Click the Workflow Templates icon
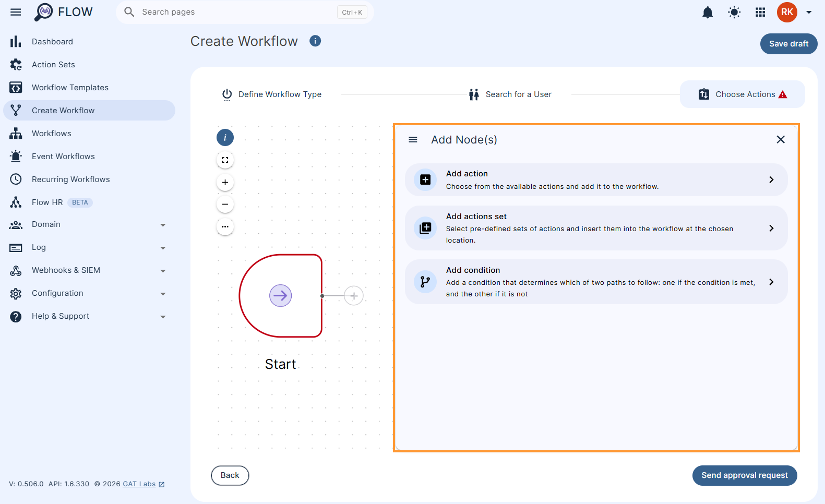This screenshot has width=825, height=504. (16, 88)
